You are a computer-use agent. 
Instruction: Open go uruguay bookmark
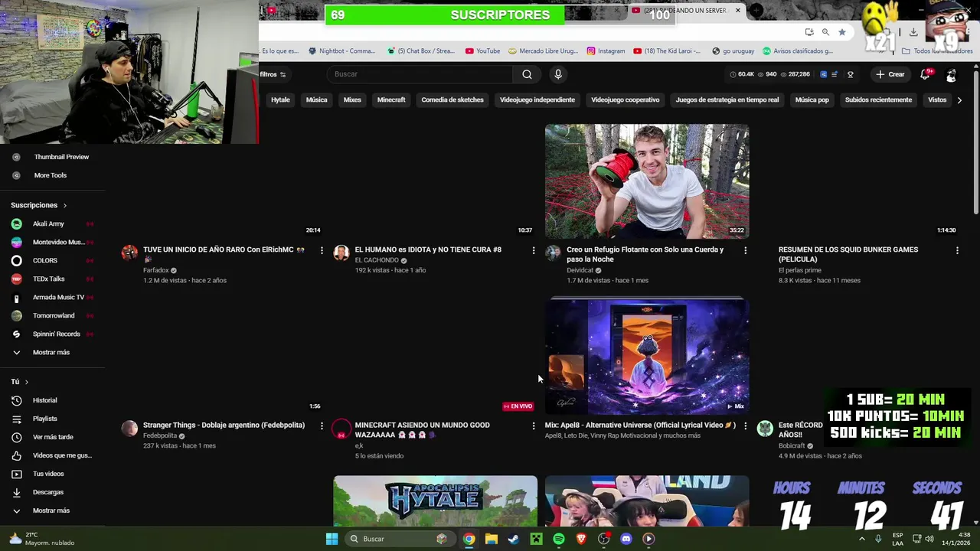[733, 51]
